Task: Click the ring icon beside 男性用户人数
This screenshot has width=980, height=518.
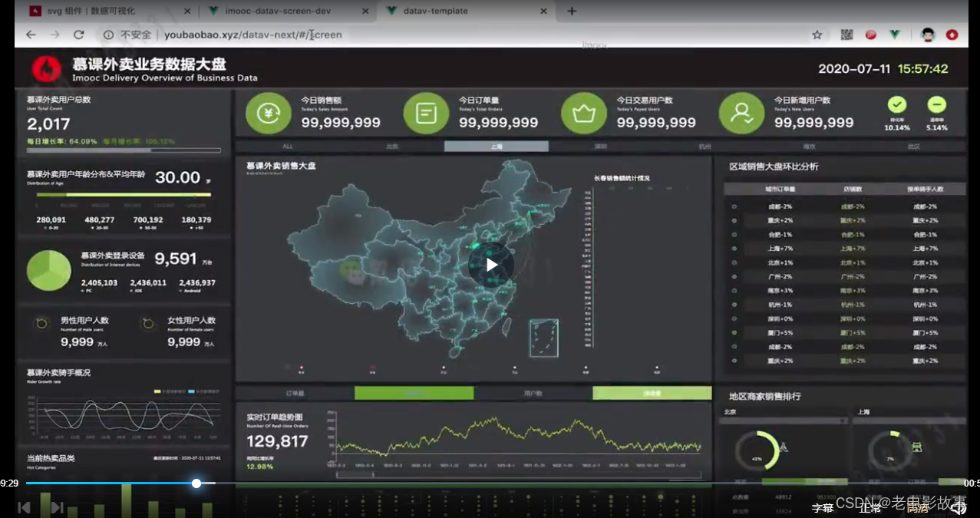Action: click(x=43, y=325)
